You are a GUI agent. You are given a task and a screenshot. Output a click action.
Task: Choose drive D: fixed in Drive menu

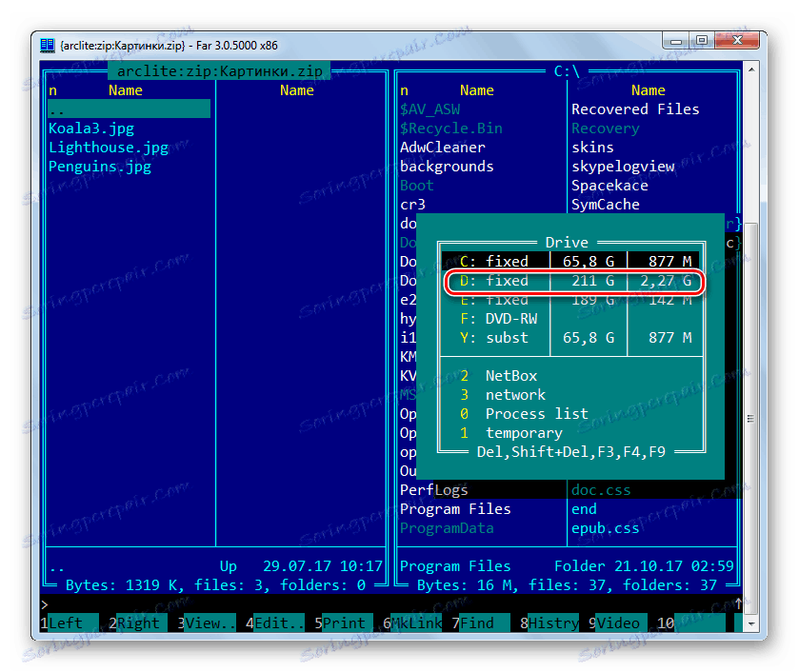click(571, 281)
